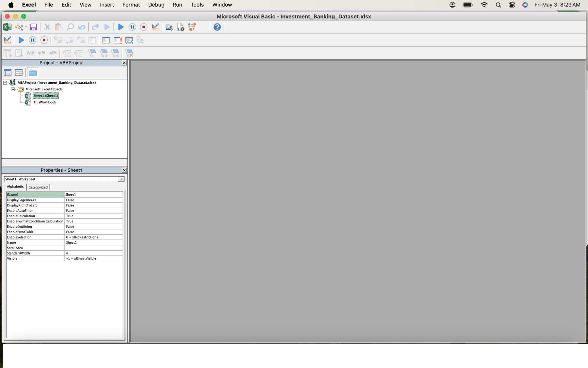The image size is (588, 368).
Task: Open the Apple menu
Action: pos(11,5)
